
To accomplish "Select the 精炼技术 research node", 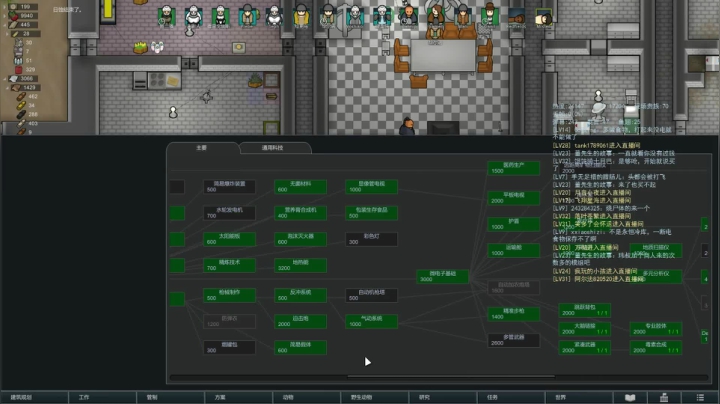I will pyautogui.click(x=230, y=265).
